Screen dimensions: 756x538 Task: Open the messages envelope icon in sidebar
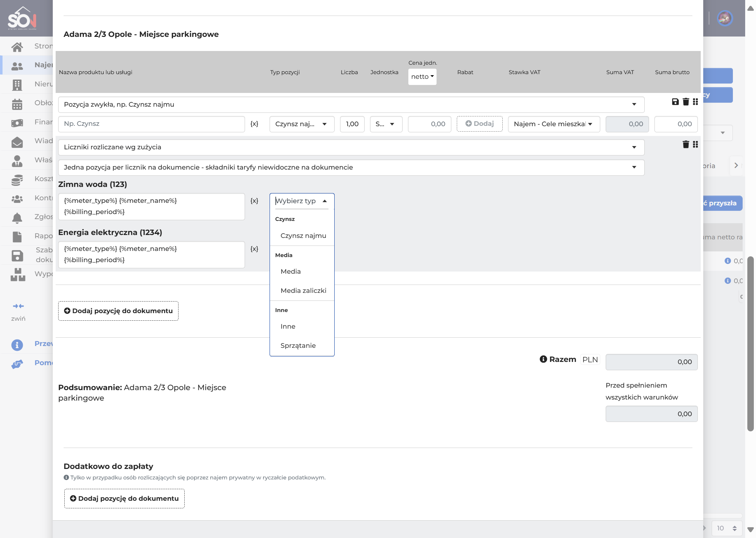(17, 142)
